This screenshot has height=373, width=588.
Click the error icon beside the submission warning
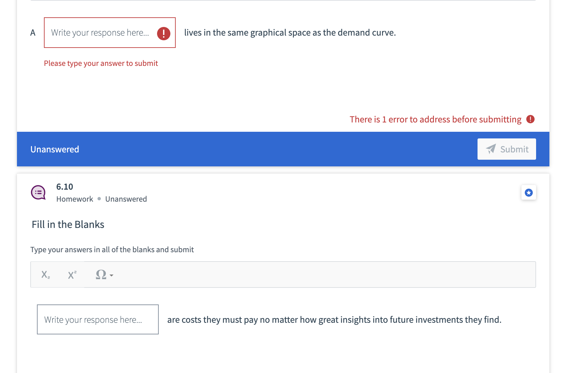tap(530, 119)
